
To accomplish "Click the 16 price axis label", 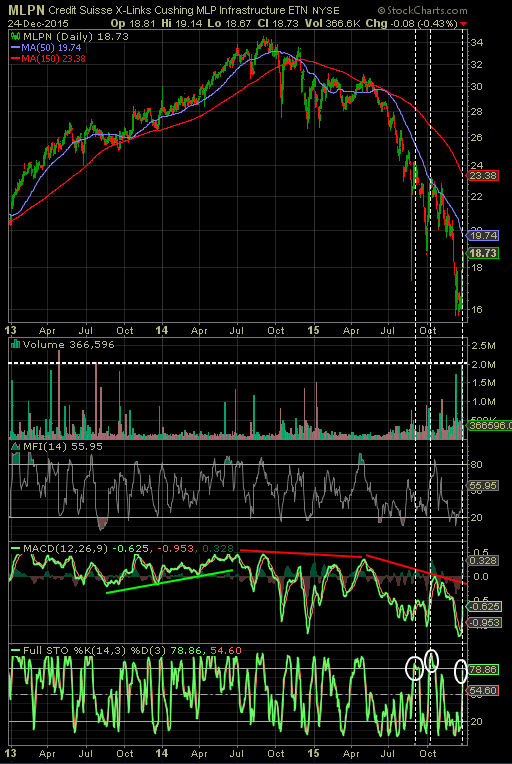I will (477, 309).
